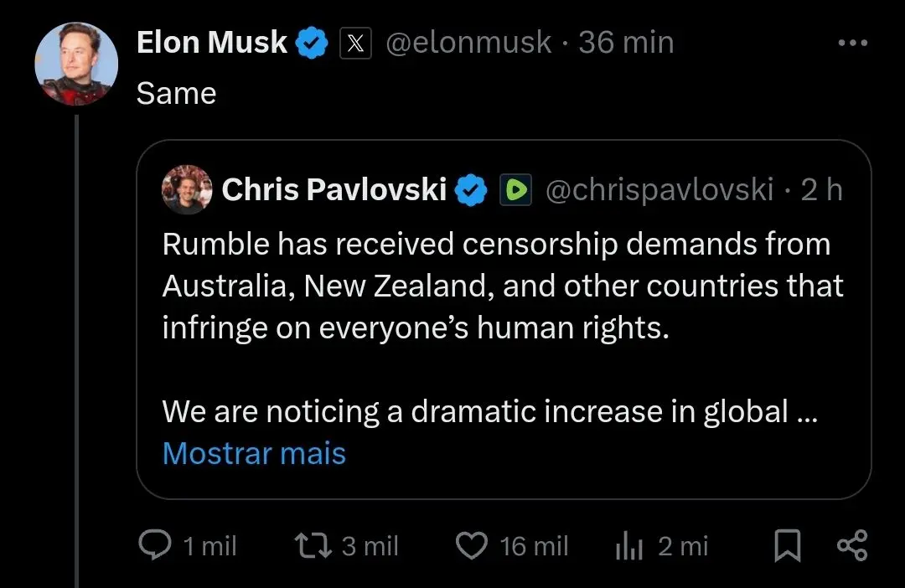Click the Elon Musk display name
The width and height of the screenshot is (905, 588).
(x=212, y=43)
